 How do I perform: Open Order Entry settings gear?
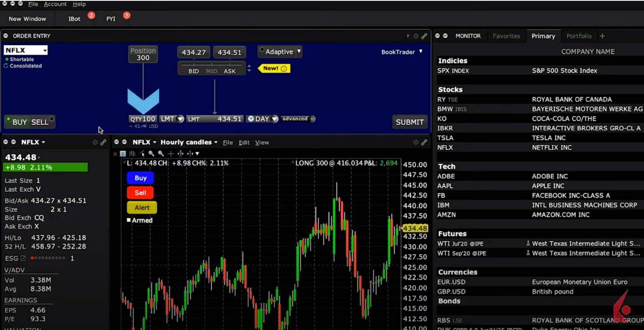416,36
